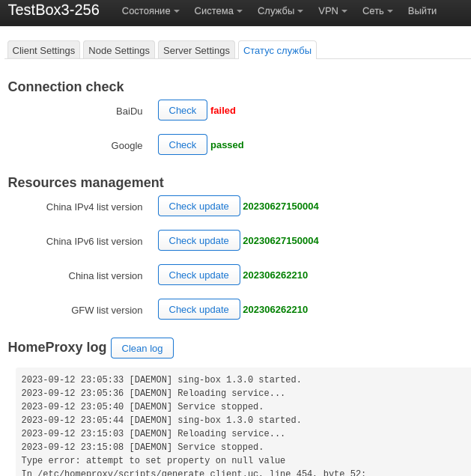
Task: Click the TestBox3-256 hostname link
Action: click(53, 10)
